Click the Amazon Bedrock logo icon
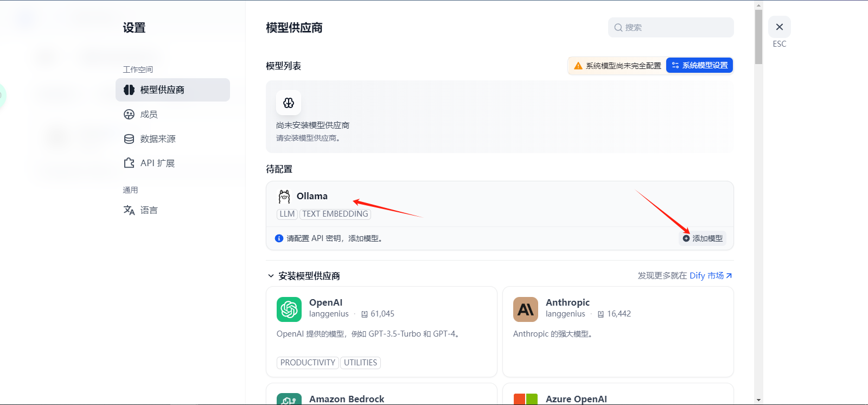The image size is (868, 405). 289,400
